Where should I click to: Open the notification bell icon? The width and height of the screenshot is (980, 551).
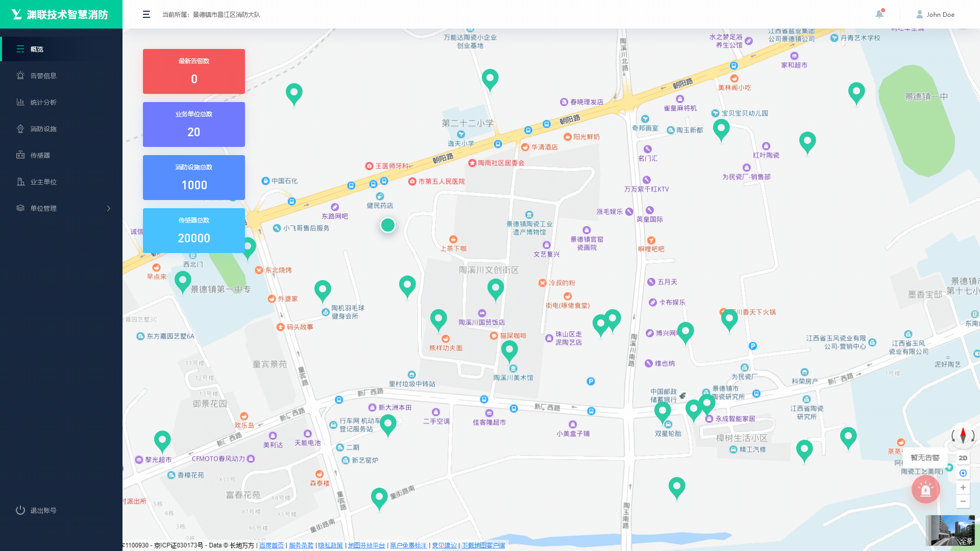(879, 14)
